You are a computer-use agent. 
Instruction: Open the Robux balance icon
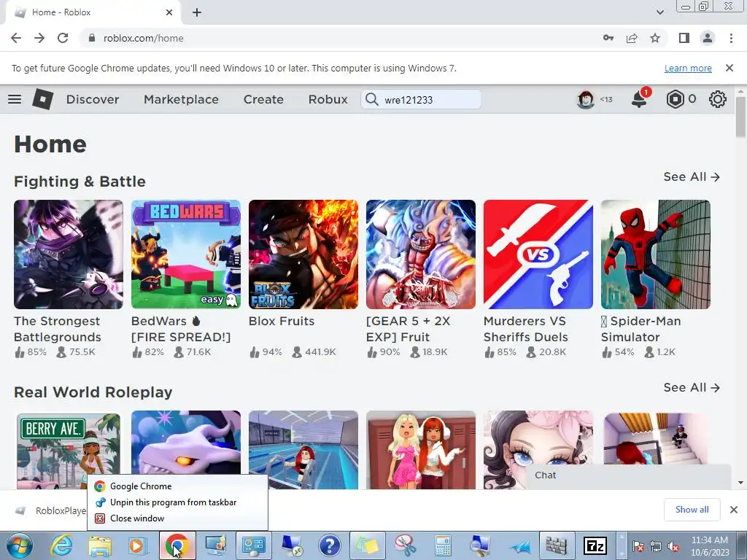click(676, 99)
